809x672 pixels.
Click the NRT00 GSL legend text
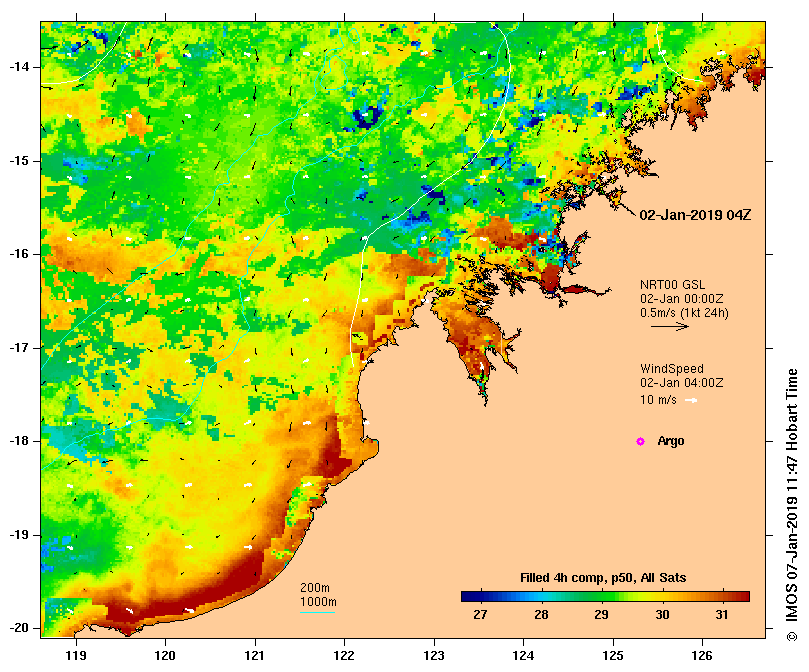click(x=672, y=285)
